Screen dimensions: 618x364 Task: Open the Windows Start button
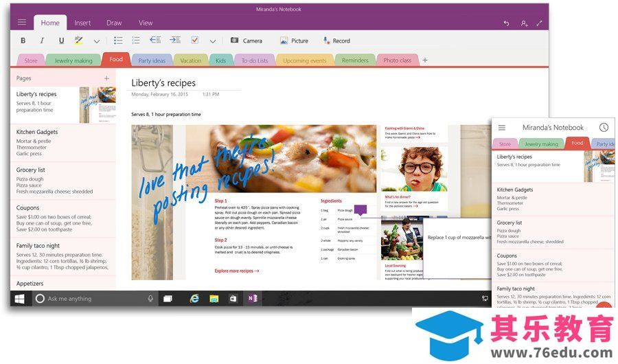[19, 299]
